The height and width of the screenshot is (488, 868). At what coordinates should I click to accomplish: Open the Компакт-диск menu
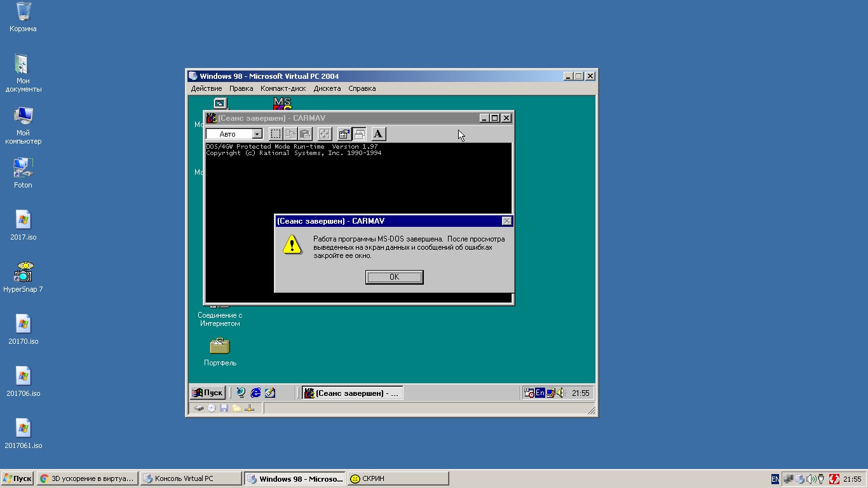pyautogui.click(x=283, y=88)
